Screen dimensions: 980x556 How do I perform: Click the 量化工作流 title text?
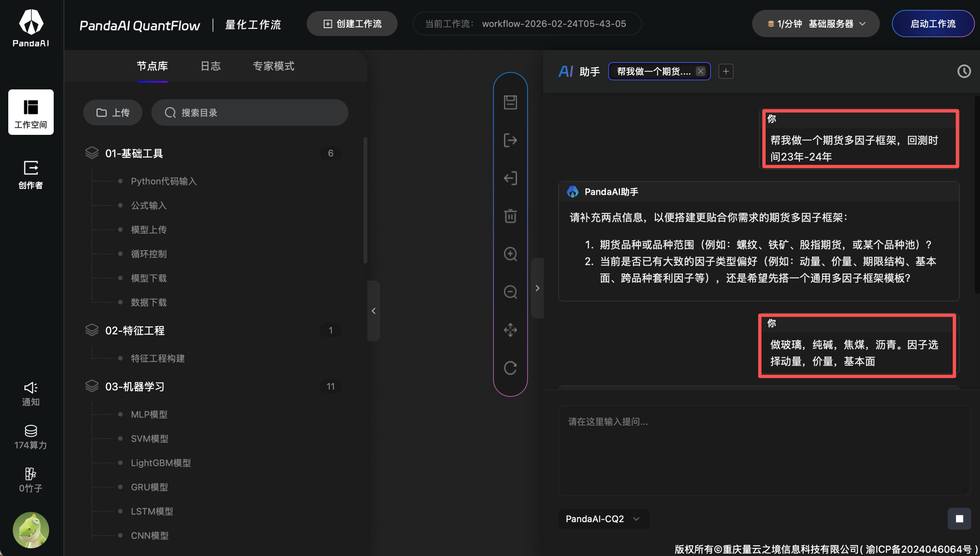253,24
